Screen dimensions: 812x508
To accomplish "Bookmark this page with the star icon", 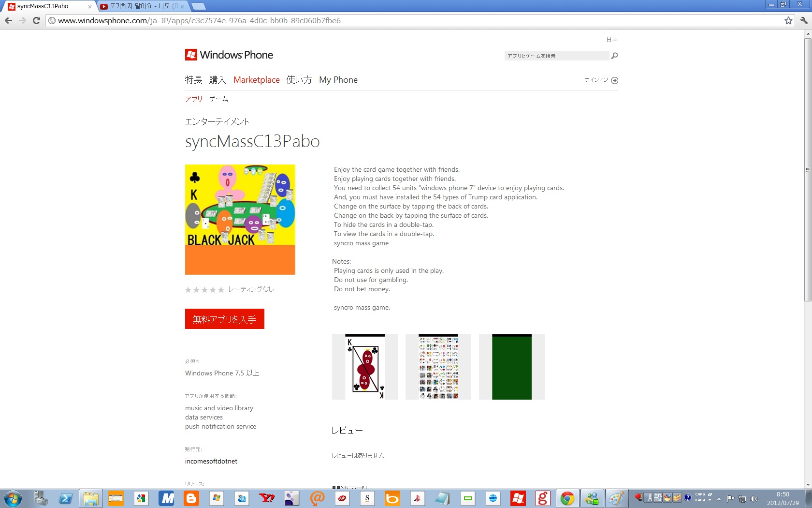I will point(788,20).
